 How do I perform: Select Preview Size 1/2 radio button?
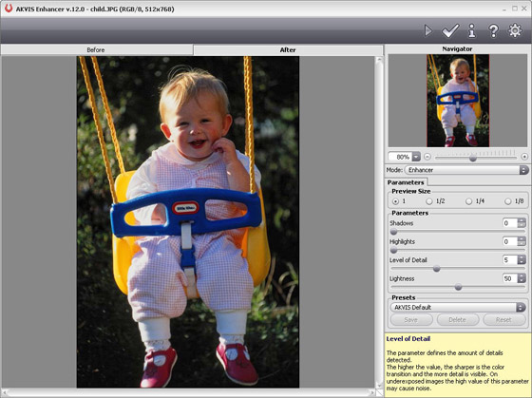click(x=429, y=201)
